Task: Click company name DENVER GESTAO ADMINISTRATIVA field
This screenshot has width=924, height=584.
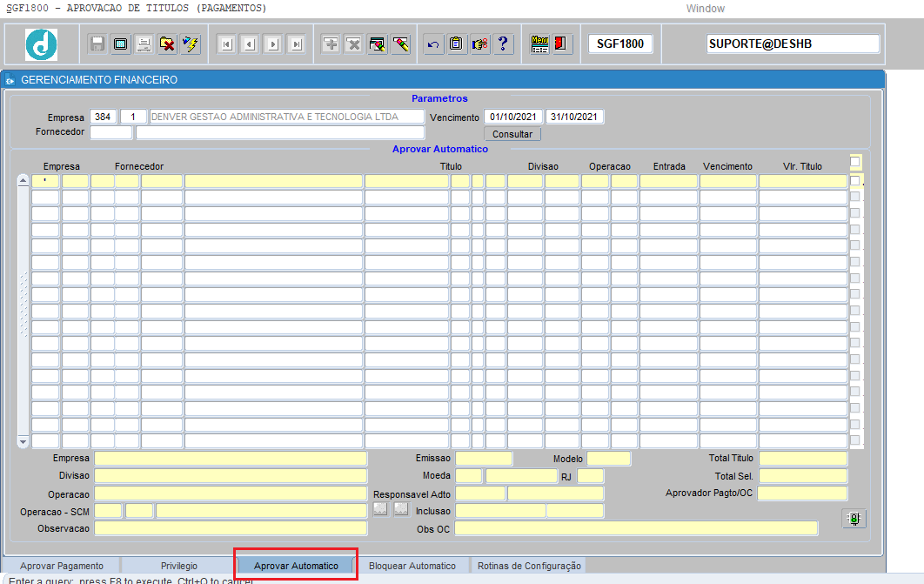Action: click(286, 117)
